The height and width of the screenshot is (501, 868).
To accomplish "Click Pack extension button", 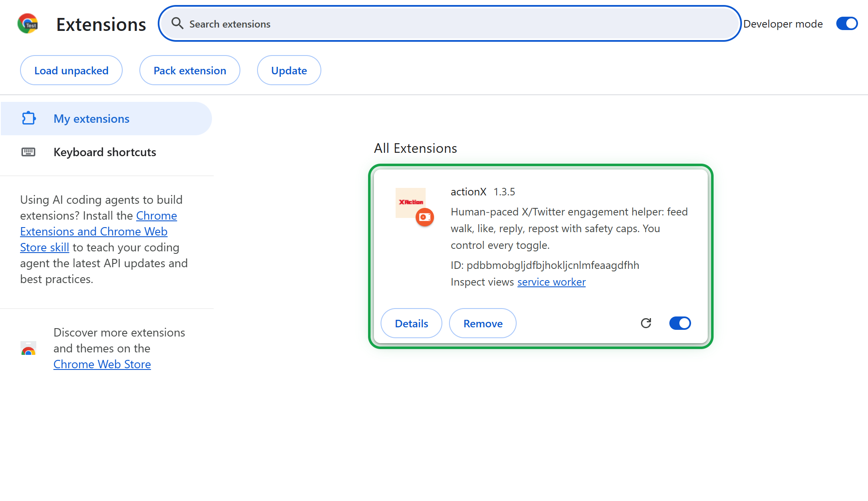I will click(x=190, y=70).
